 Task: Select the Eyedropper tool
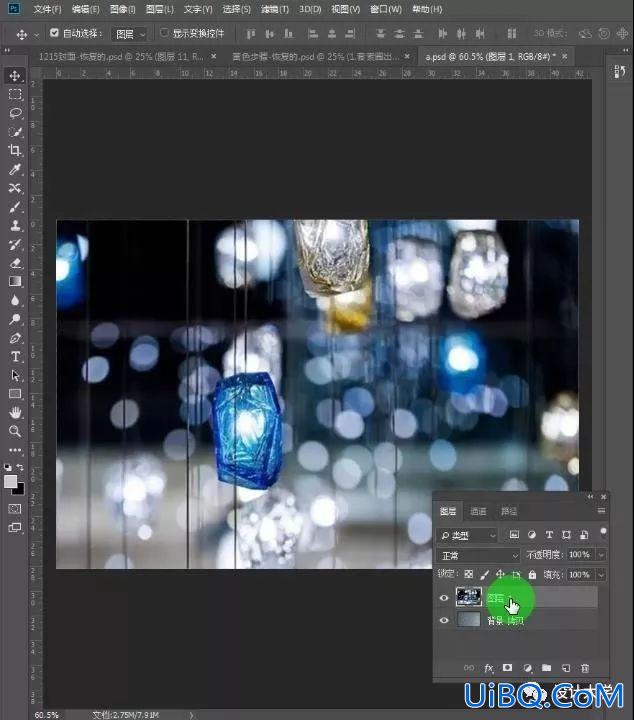point(15,169)
